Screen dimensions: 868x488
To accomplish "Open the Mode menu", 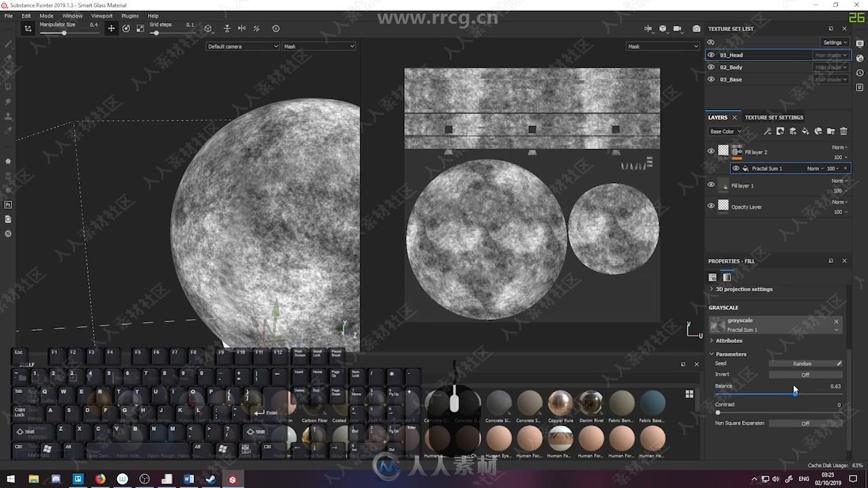I will [x=46, y=16].
